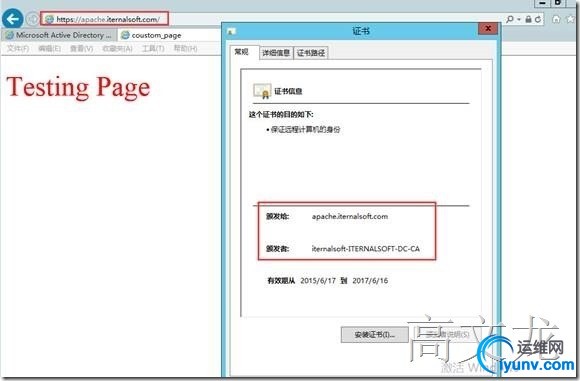
Task: Click the search magnifier icon in address bar
Action: click(x=510, y=19)
